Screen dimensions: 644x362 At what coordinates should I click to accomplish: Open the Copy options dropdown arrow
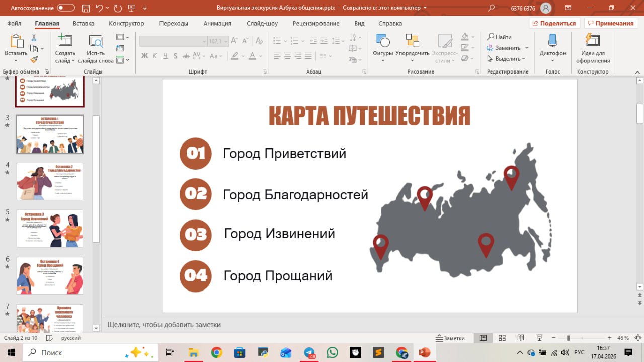42,49
